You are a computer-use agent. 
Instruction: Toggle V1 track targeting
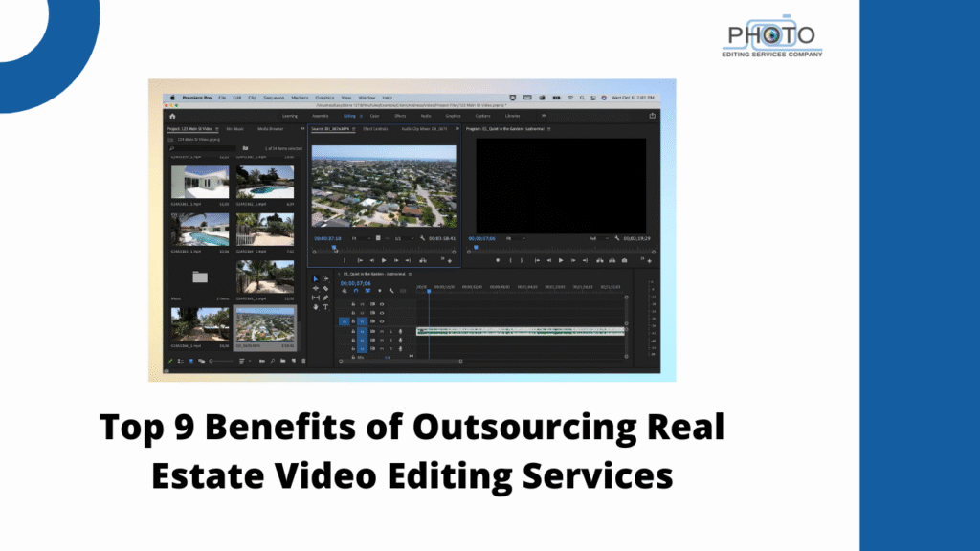click(362, 321)
